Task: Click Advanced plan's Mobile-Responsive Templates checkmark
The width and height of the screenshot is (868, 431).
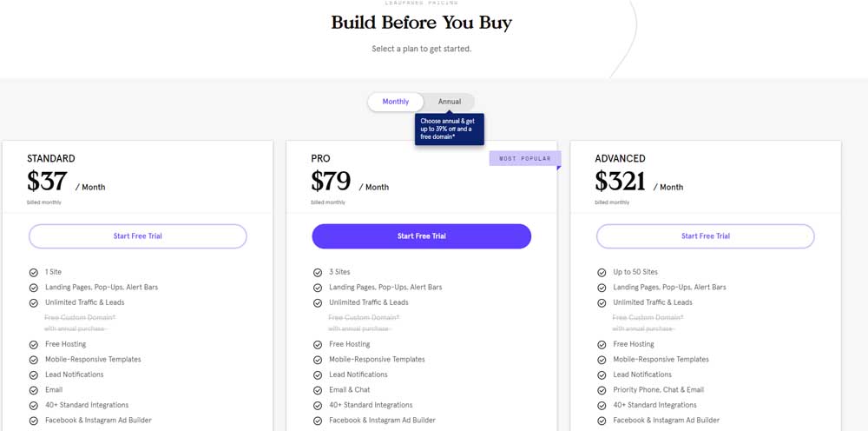Action: (602, 360)
